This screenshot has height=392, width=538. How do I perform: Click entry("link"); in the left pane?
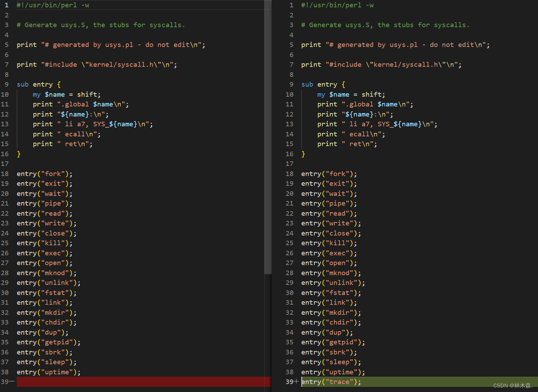[45, 303]
